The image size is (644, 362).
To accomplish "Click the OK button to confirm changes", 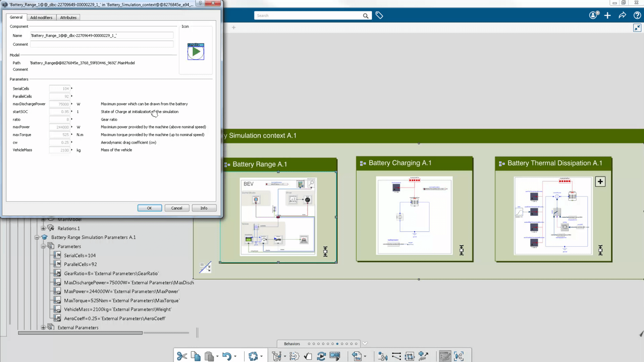I will pyautogui.click(x=150, y=208).
